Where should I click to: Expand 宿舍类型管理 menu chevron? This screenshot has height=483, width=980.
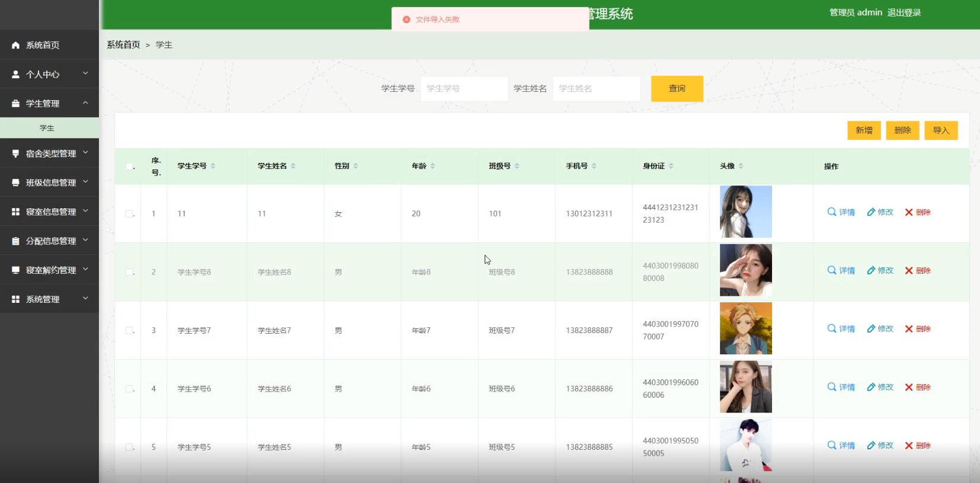pyautogui.click(x=85, y=153)
